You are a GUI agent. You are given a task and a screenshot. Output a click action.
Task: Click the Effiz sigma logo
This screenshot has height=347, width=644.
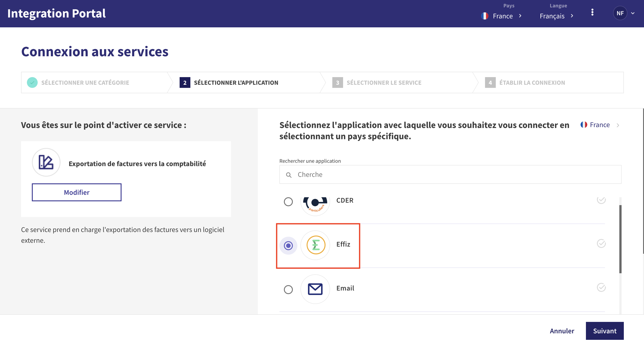(x=315, y=245)
